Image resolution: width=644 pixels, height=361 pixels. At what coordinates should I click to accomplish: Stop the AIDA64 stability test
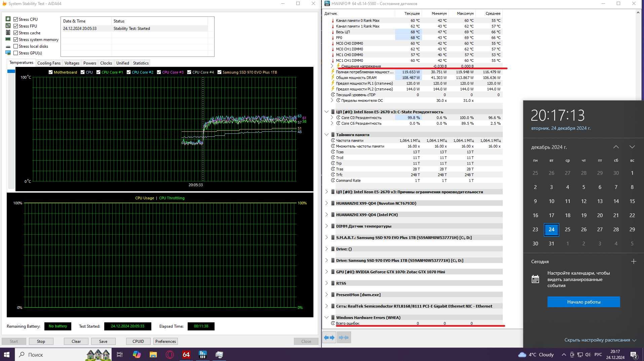coord(41,341)
